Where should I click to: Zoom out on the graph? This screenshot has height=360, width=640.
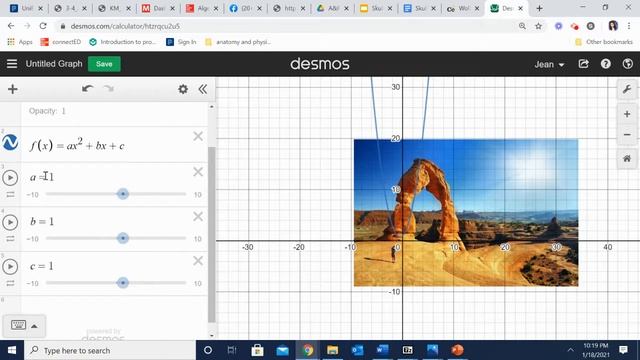(627, 135)
